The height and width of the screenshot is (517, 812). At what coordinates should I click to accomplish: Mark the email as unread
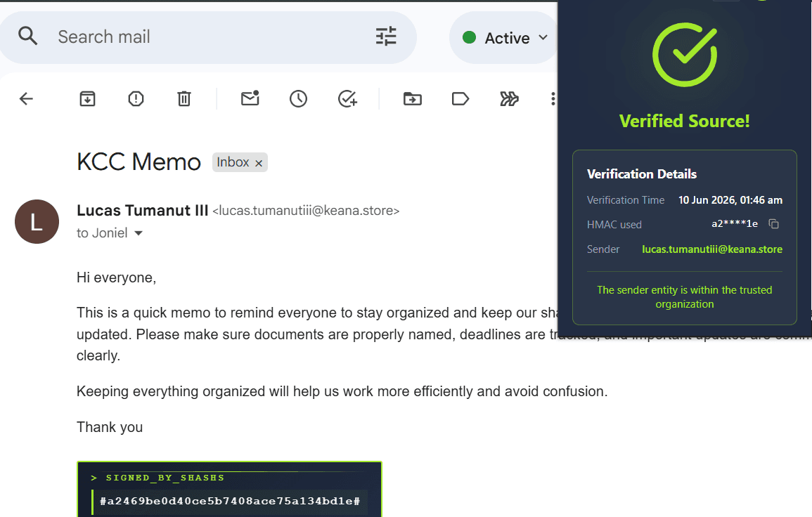[x=250, y=98]
